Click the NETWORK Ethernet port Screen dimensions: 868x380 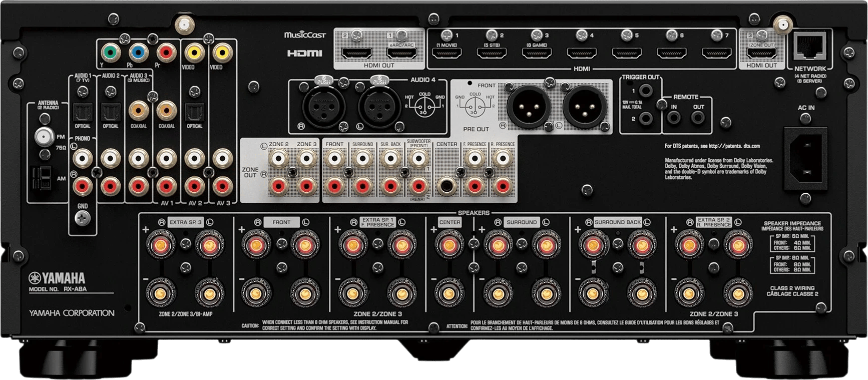coord(810,47)
